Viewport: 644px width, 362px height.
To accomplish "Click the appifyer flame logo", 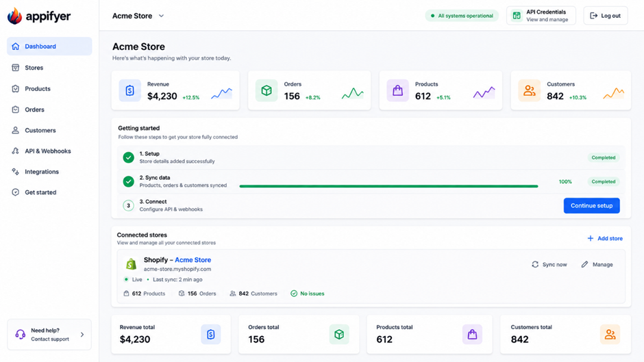I will coord(15,16).
